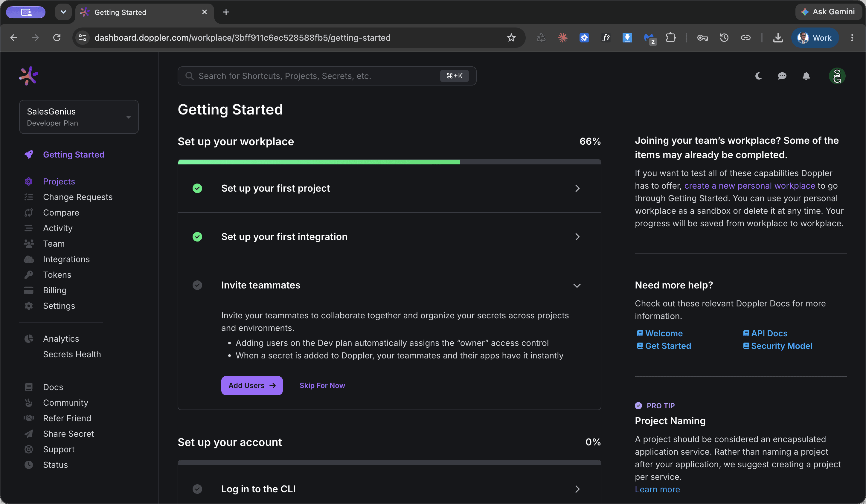Open Getting Started in the sidebar
The image size is (866, 504).
pos(73,155)
